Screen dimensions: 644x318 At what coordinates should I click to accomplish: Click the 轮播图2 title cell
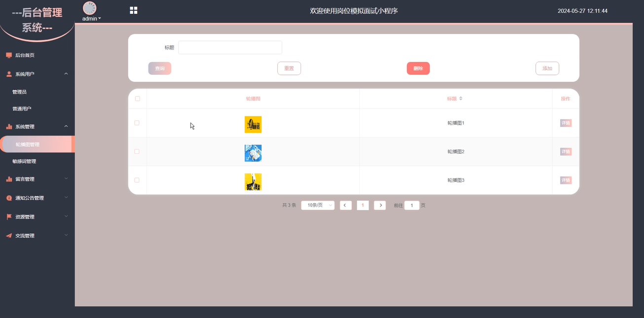pos(456,151)
